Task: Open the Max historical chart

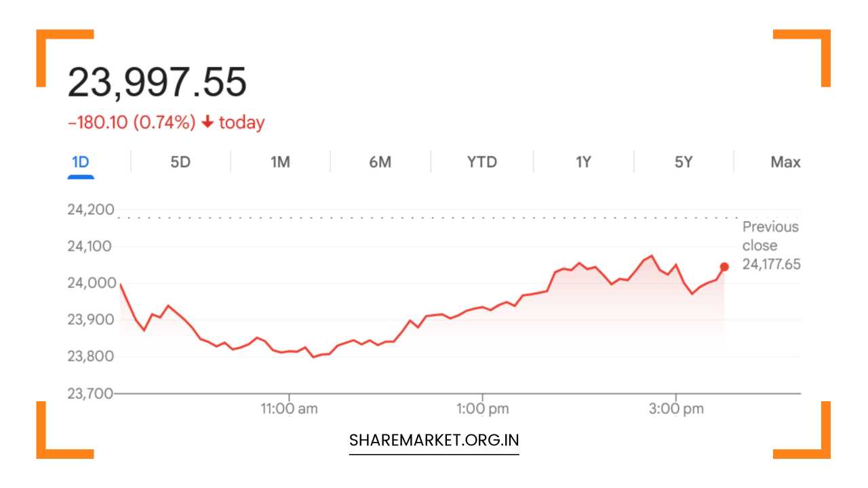Action: click(x=785, y=162)
